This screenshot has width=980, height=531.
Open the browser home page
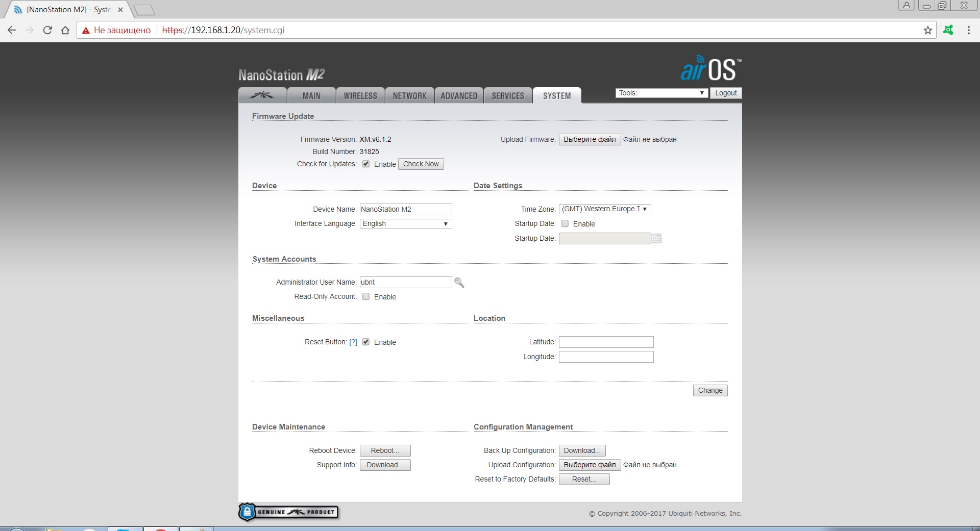pyautogui.click(x=65, y=30)
